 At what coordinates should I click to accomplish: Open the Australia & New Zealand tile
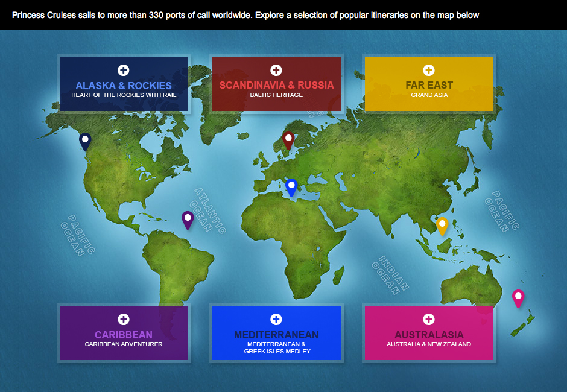[x=429, y=333]
